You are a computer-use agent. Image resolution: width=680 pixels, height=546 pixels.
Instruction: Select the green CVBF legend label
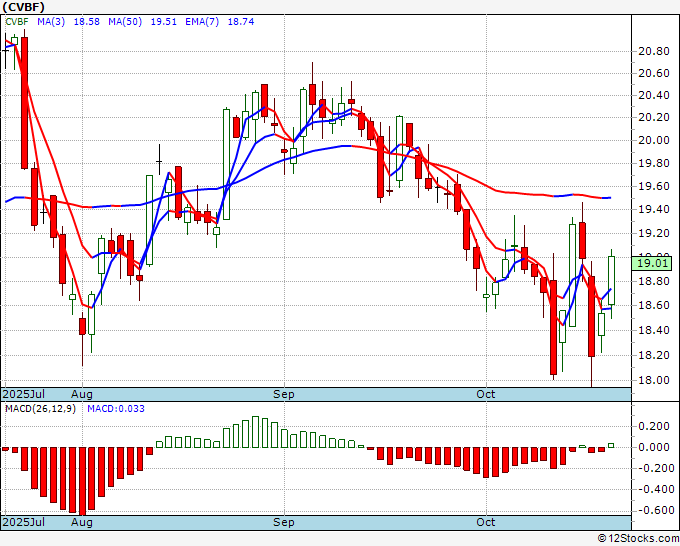click(17, 22)
